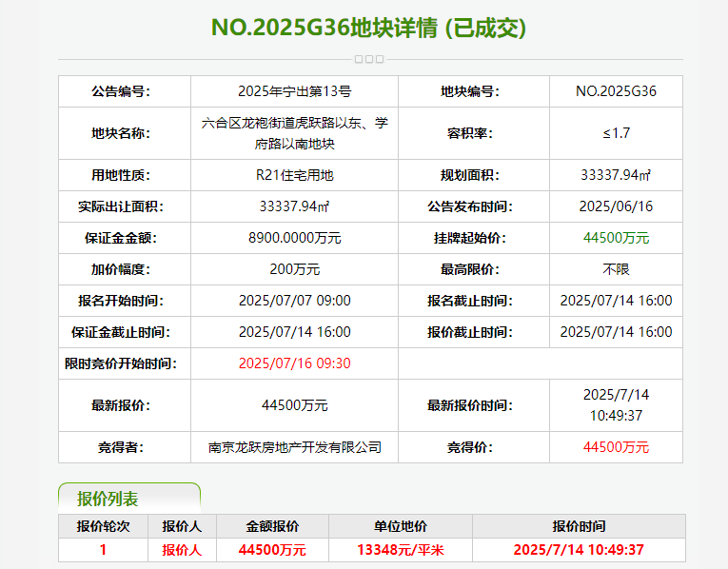Click the 金额报价 column header
The image size is (728, 569).
tap(272, 526)
